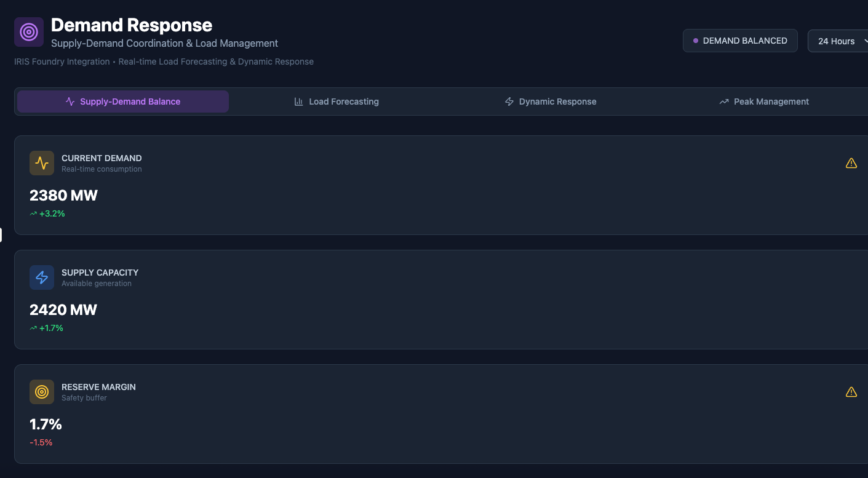Screen dimensions: 868x478
Task: Switch to the Load Forecasting tab
Action: tap(336, 102)
